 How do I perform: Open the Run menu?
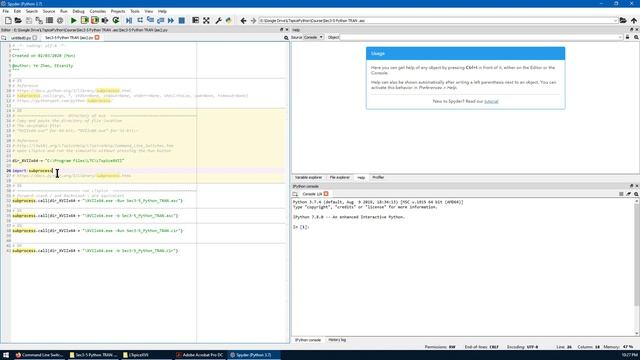tap(64, 11)
